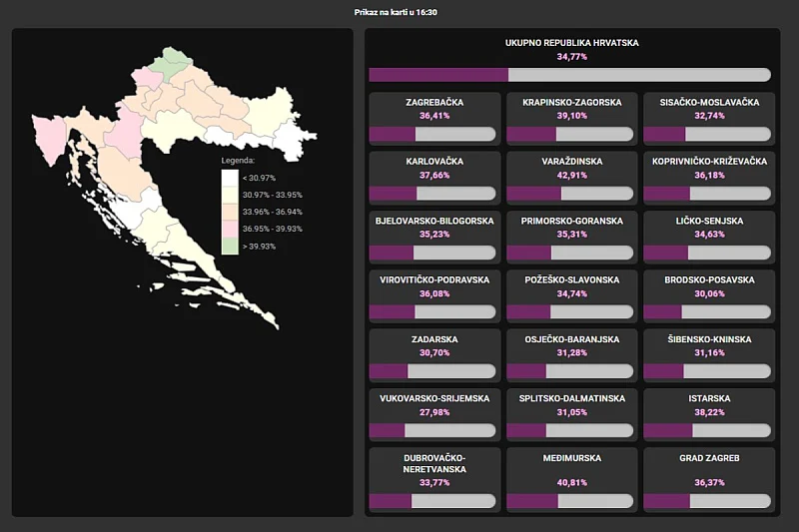Click the Vukovarsko-Srijemska 27,98% value
The height and width of the screenshot is (532, 799).
[434, 412]
